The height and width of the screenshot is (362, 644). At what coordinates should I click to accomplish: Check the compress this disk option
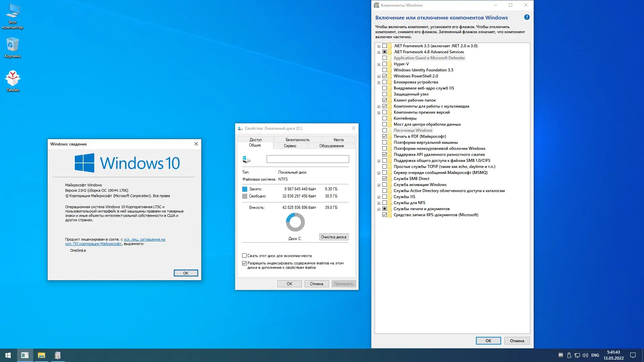coord(245,256)
